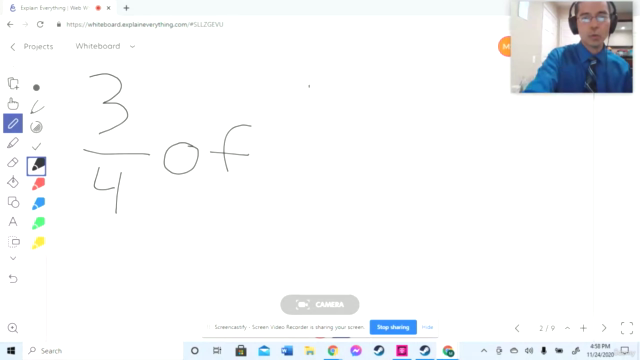Open the taskbar clock and date
The image size is (640, 360).
600,351
